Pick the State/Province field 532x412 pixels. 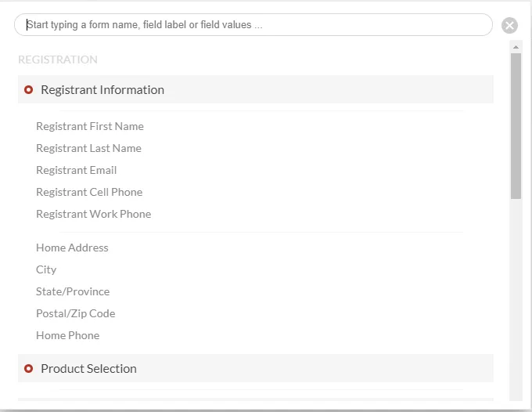(x=73, y=291)
